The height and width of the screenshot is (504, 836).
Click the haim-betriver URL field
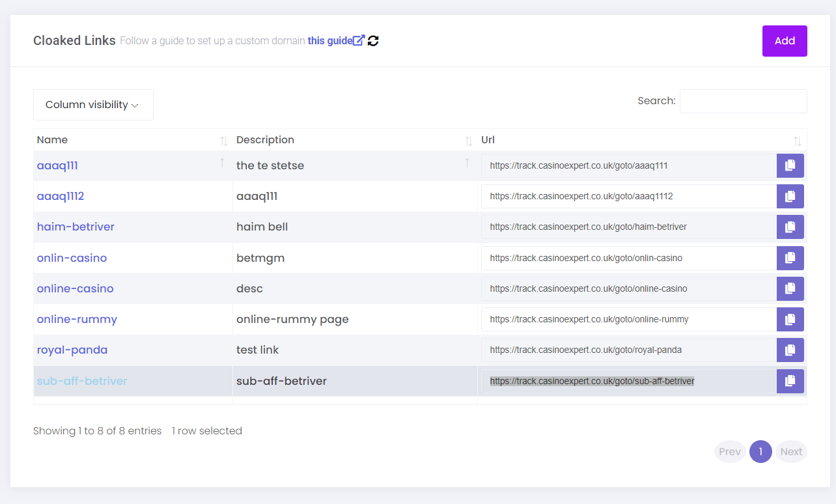[x=629, y=227]
